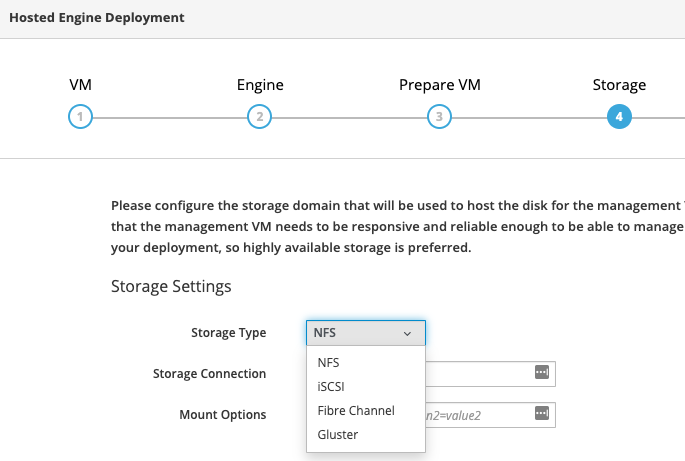This screenshot has width=685, height=461.
Task: Click the VM step label
Action: 80,85
